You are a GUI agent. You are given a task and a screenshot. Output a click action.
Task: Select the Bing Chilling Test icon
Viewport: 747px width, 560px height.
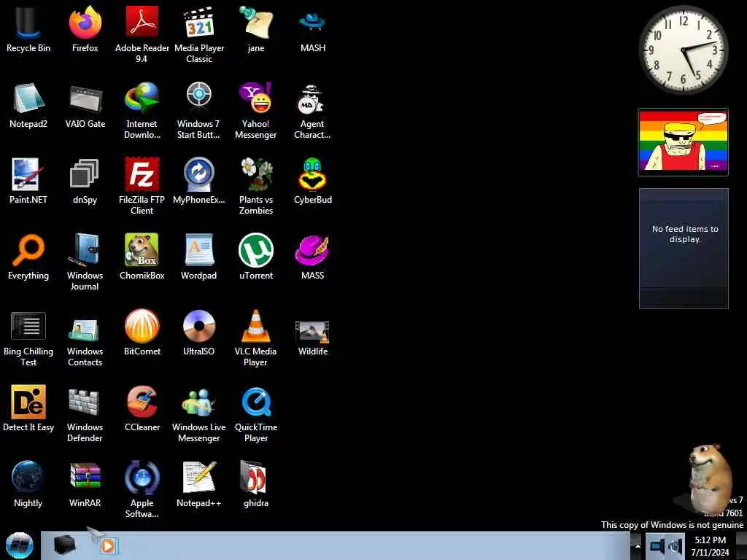coord(28,338)
